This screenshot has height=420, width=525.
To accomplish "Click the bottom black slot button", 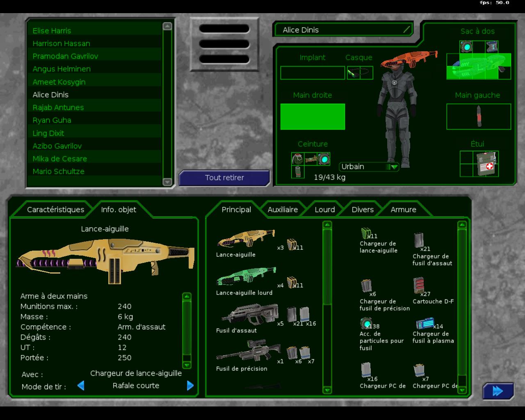I will tap(224, 59).
